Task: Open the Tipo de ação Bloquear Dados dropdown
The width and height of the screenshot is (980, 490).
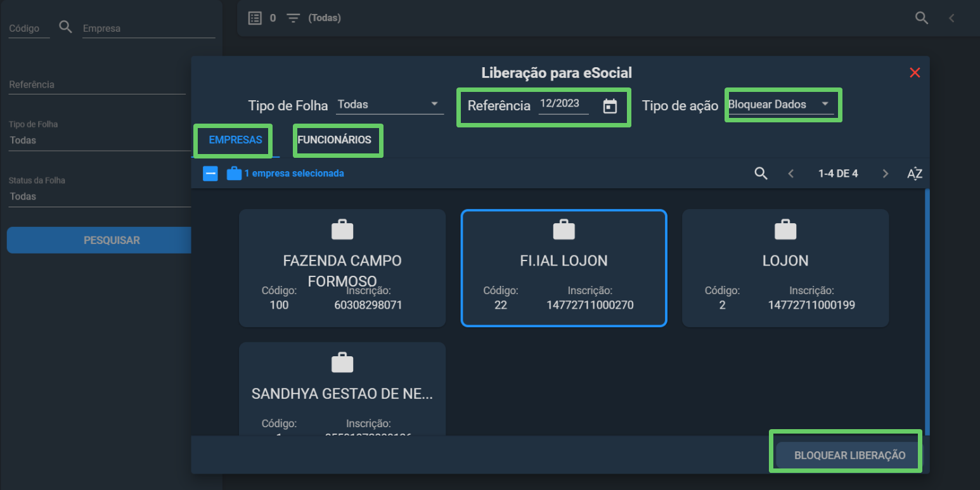Action: click(780, 105)
